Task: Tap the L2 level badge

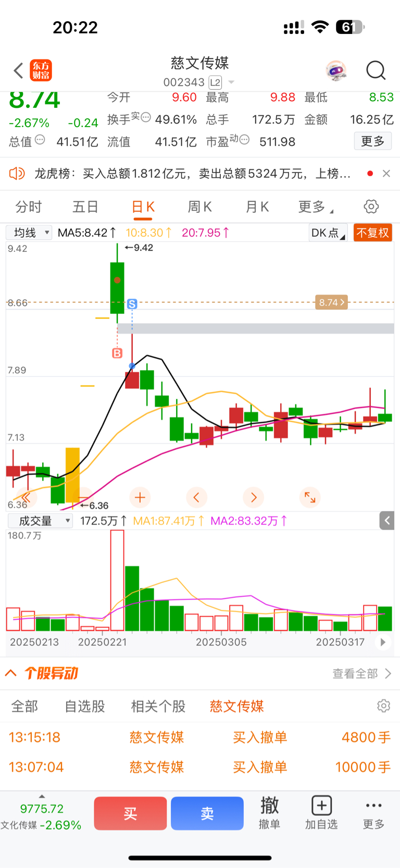Action: point(215,82)
